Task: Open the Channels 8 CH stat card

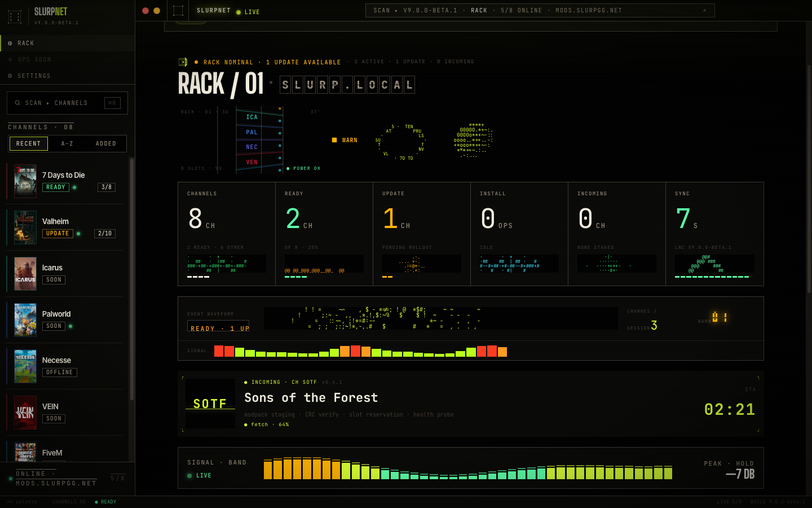Action: click(x=227, y=234)
